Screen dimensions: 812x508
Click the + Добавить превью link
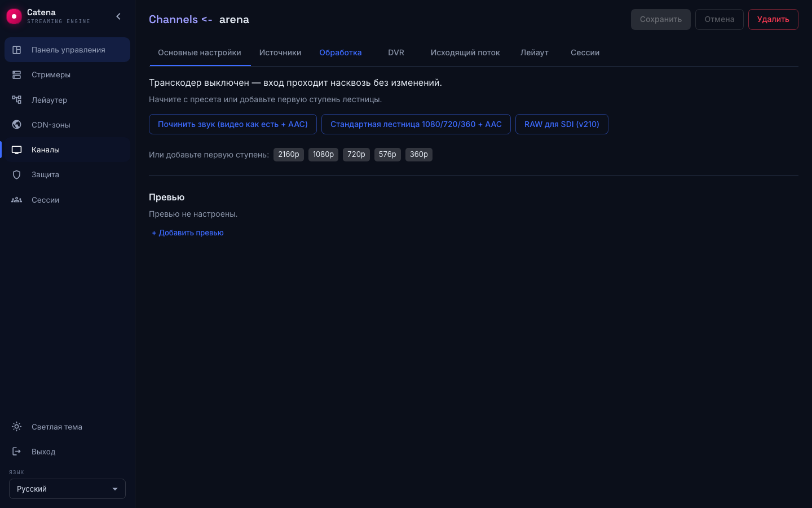pos(188,233)
